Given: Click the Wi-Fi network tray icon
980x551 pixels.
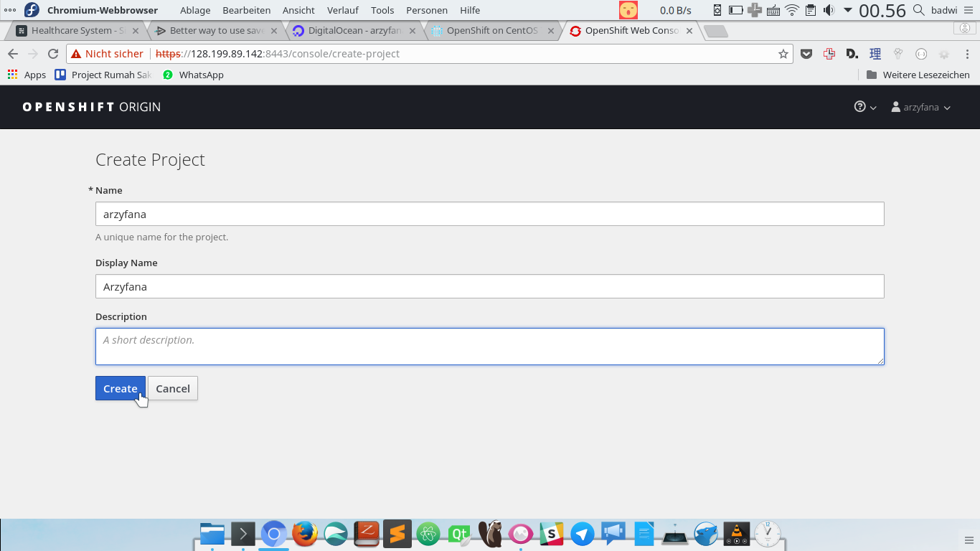Looking at the screenshot, I should (x=792, y=10).
